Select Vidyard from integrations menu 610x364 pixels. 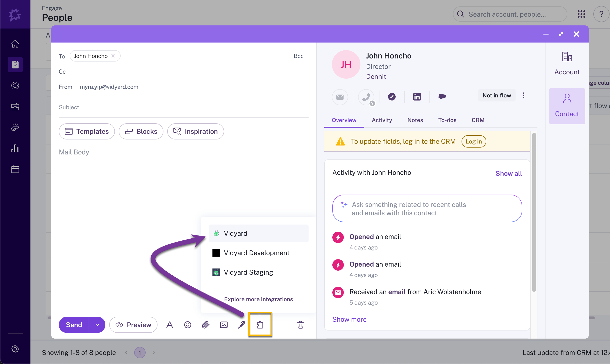point(258,233)
